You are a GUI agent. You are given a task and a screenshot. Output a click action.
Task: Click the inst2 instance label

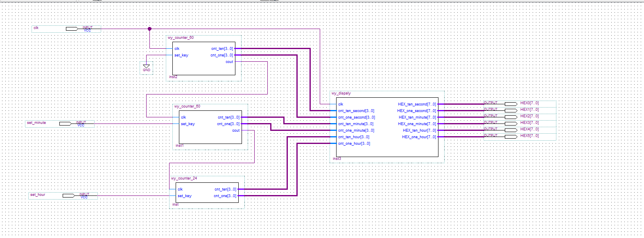pos(173,77)
